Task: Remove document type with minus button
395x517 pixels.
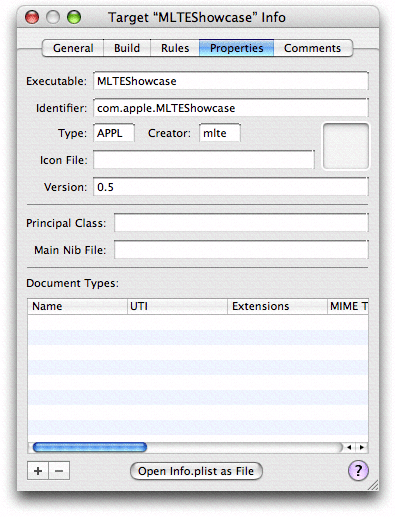Action: 59,471
